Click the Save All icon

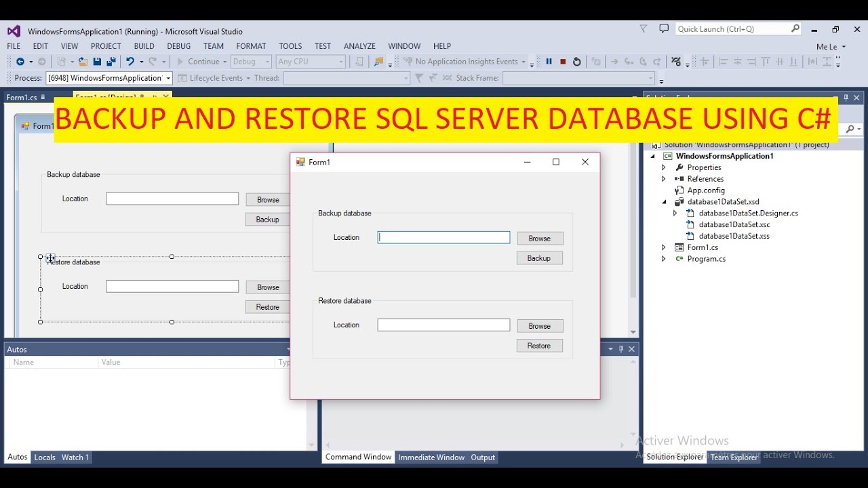pos(111,62)
